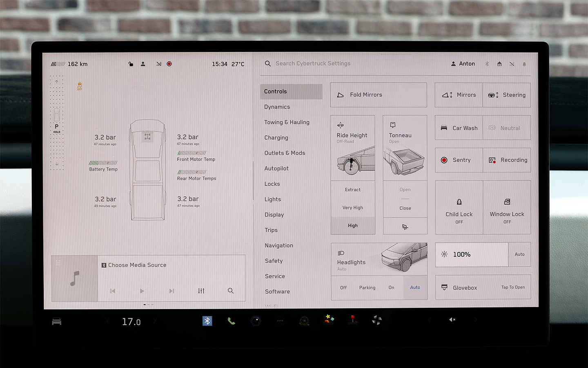Set headlights to Auto
The height and width of the screenshot is (368, 588).
click(415, 287)
